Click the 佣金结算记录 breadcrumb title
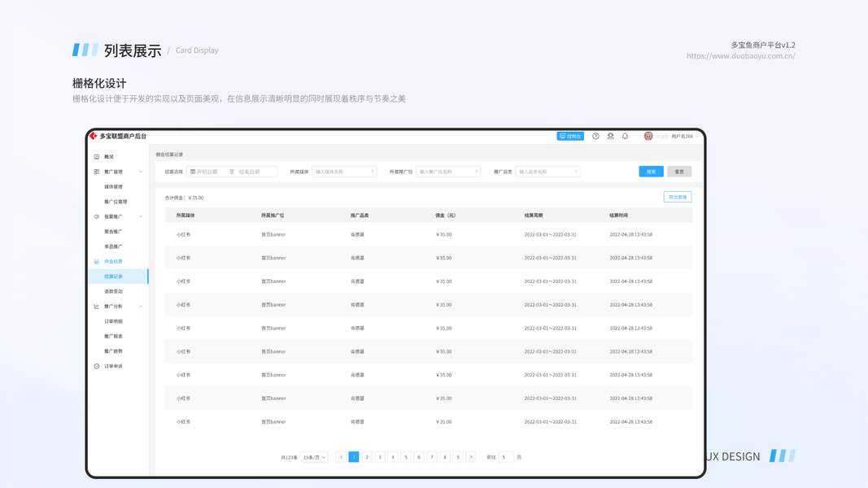Image resolution: width=868 pixels, height=488 pixels. click(x=169, y=155)
